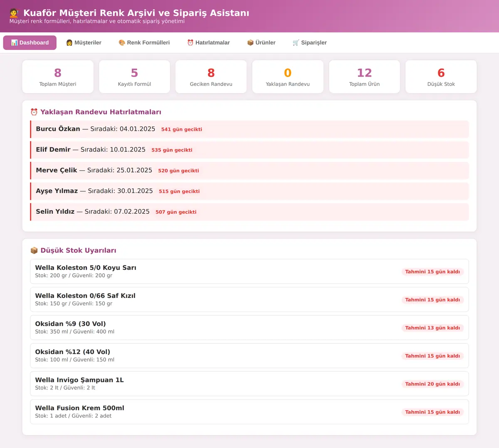Click the "507 gün gecikti" badge

(x=176, y=212)
